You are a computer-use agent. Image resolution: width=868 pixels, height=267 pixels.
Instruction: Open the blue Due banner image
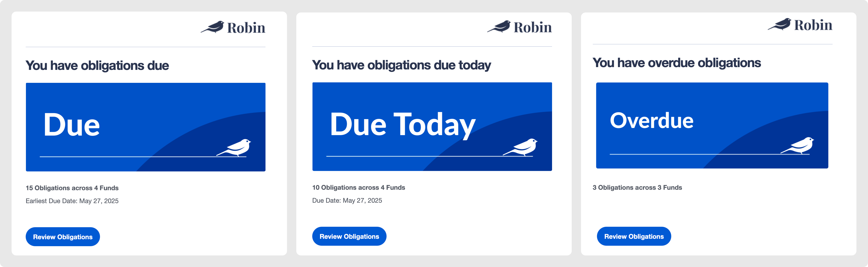coord(146,127)
